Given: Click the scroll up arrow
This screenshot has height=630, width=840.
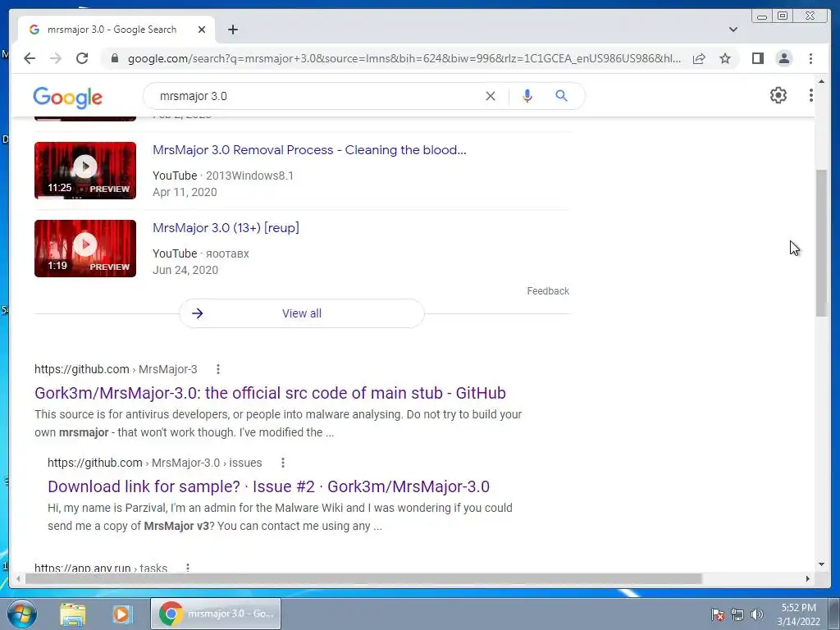Looking at the screenshot, I should (821, 81).
